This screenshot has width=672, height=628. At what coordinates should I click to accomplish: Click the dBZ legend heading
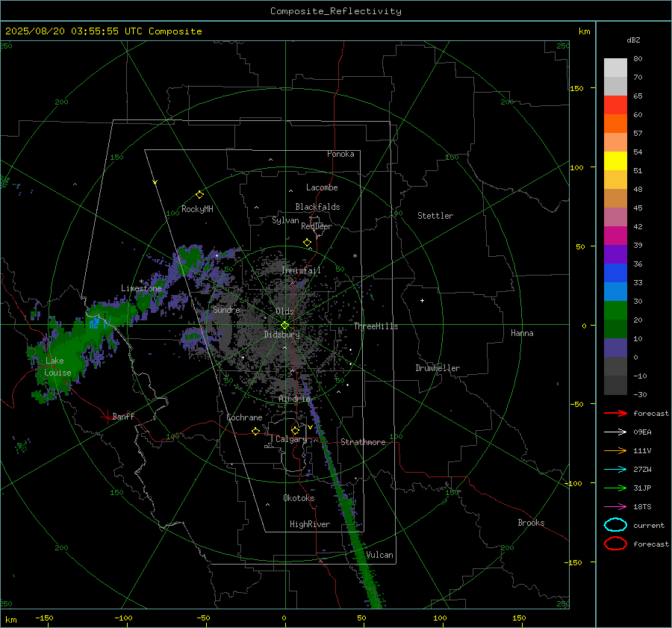click(633, 40)
